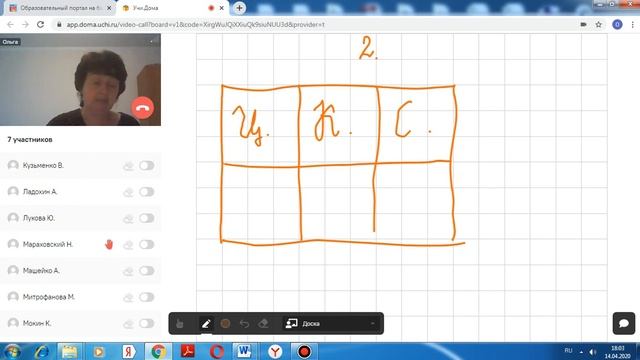Expand the Доска selector arrow

point(372,324)
